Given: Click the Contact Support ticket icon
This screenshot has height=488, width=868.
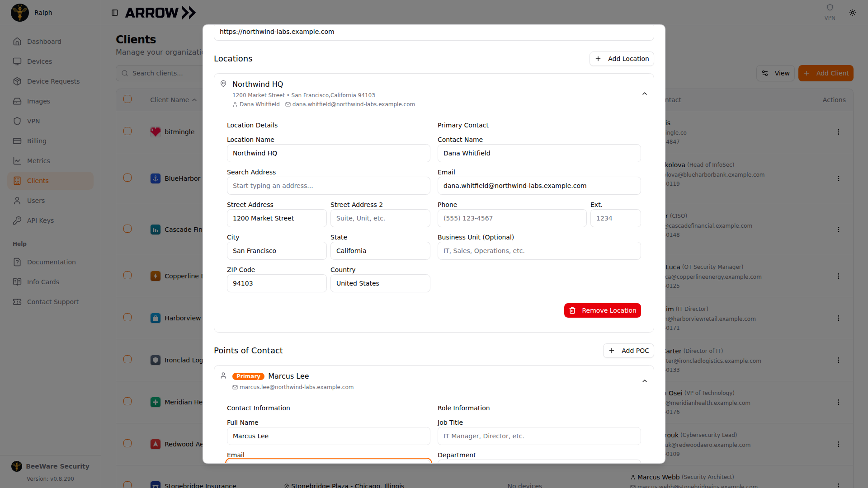Looking at the screenshot, I should click(17, 302).
